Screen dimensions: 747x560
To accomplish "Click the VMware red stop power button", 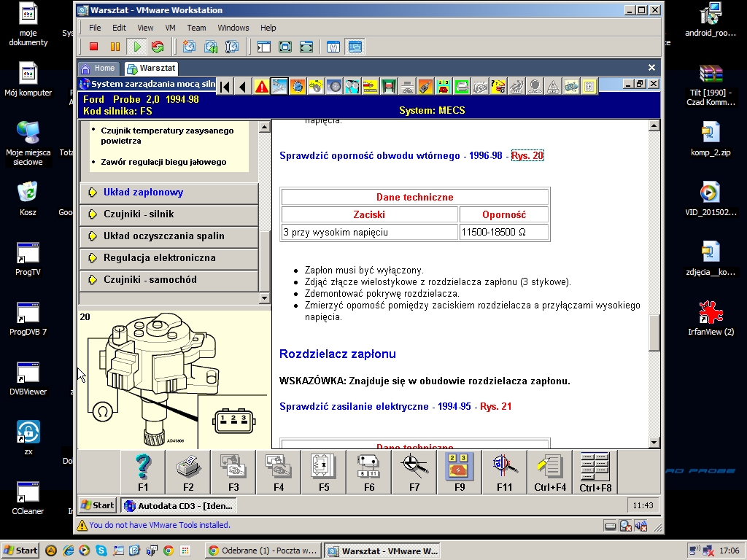I will [93, 47].
